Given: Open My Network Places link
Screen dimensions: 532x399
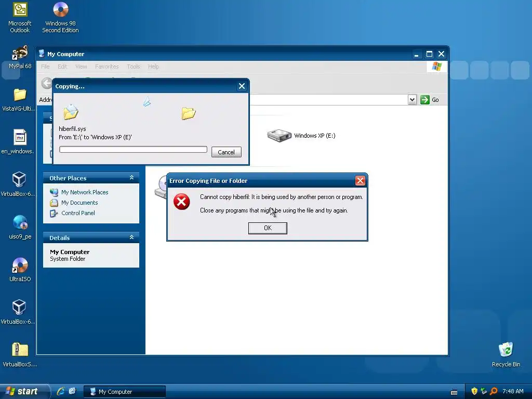Looking at the screenshot, I should point(85,192).
